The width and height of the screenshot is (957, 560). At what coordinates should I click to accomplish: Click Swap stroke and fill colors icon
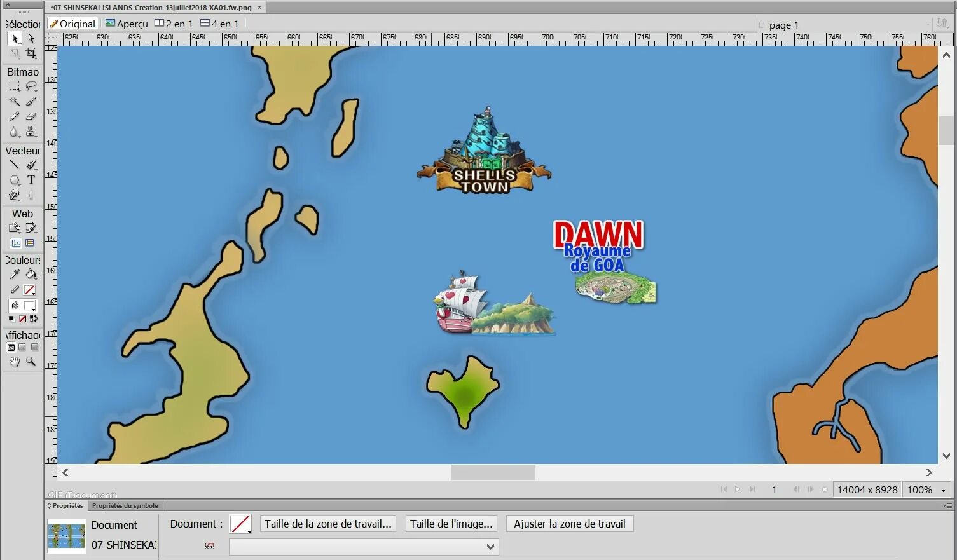click(34, 319)
